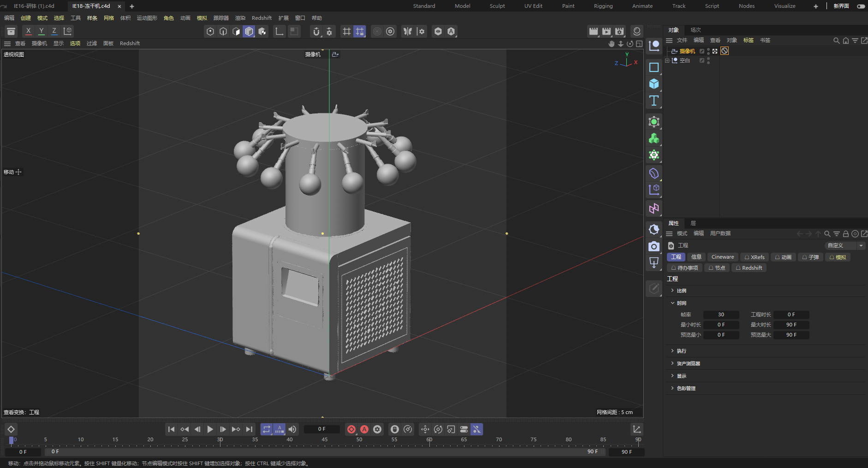Click the Redshift render view round icon
This screenshot has height=468, width=868.
click(x=637, y=31)
